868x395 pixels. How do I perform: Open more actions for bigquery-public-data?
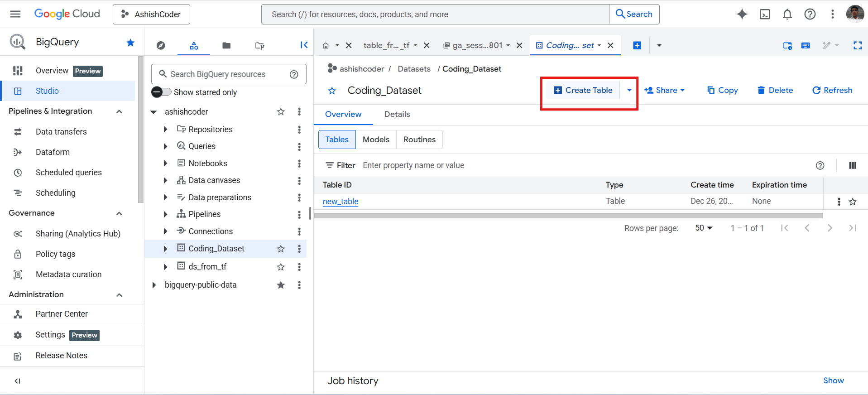(x=299, y=285)
